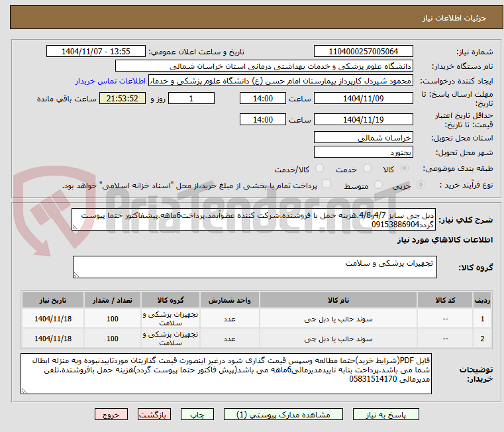Click the need number field

point(363,52)
